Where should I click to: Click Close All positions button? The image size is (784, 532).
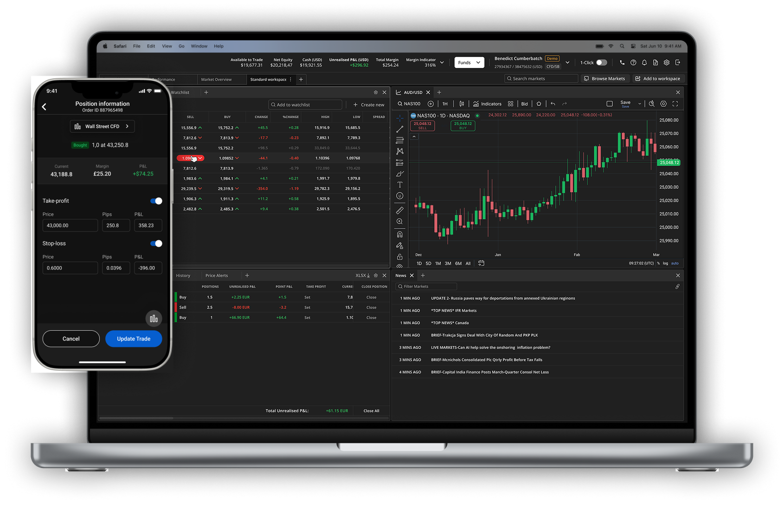pos(371,411)
